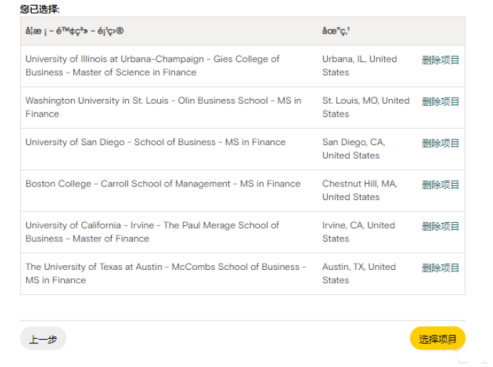Screen dimensions: 493x367
Task: Click the Austin, TX location cell
Action: [359, 273]
